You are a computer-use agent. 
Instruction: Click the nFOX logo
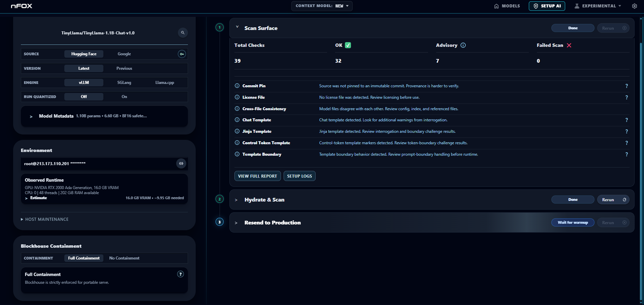(x=22, y=6)
